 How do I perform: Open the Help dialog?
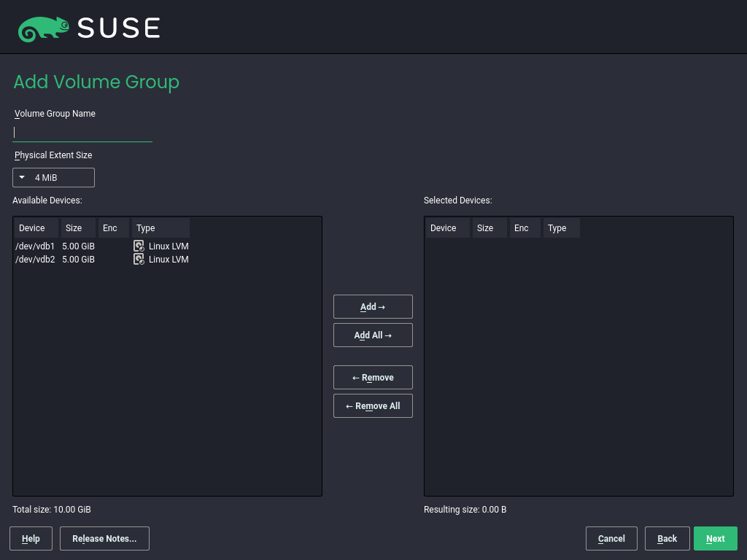point(31,538)
